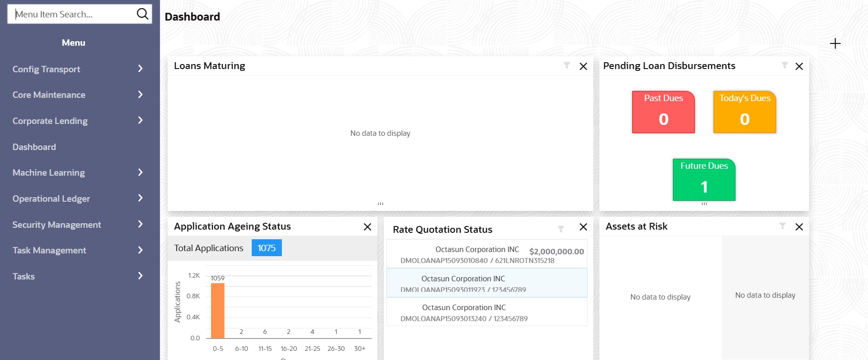868x360 pixels.
Task: Filter the Pending Loan Disbursements widget
Action: (784, 66)
